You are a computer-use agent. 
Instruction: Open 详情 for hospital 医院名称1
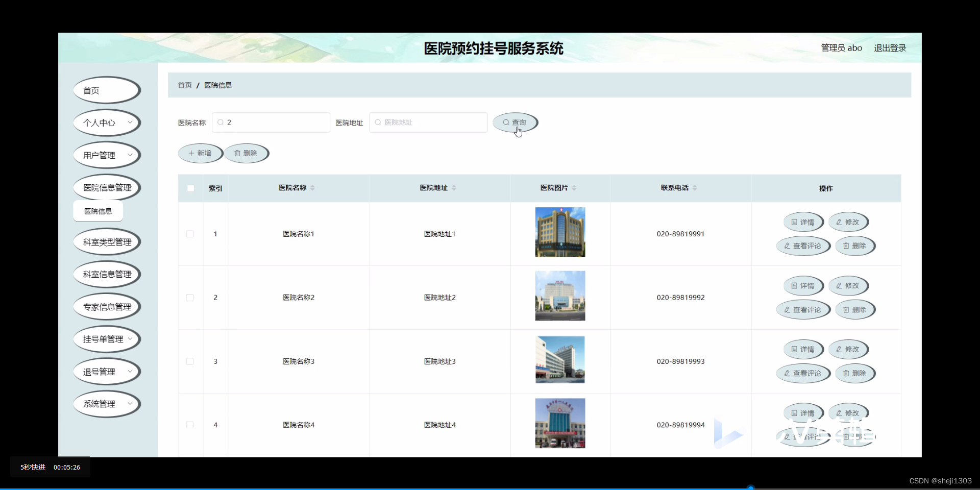pos(802,222)
